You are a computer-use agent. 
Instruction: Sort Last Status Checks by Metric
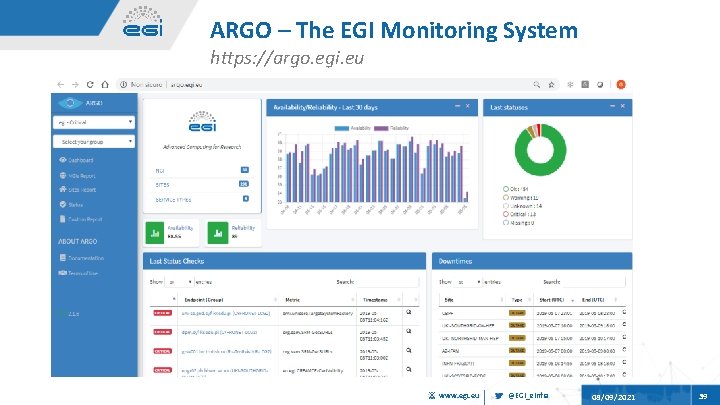pyautogui.click(x=318, y=300)
